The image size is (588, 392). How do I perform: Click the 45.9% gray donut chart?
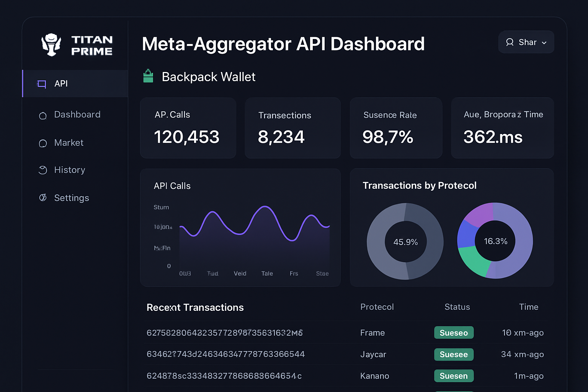405,241
